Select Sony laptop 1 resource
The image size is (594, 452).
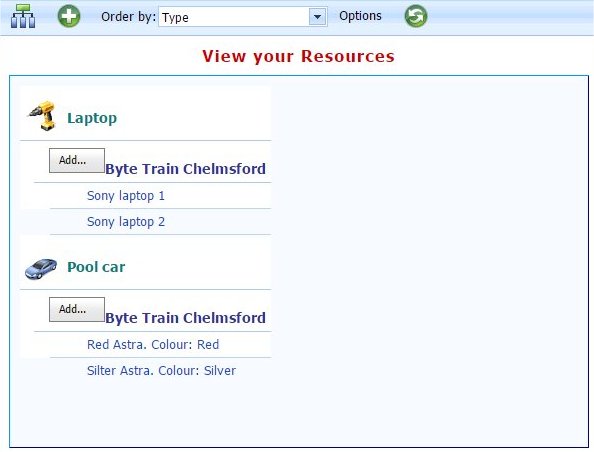point(126,196)
